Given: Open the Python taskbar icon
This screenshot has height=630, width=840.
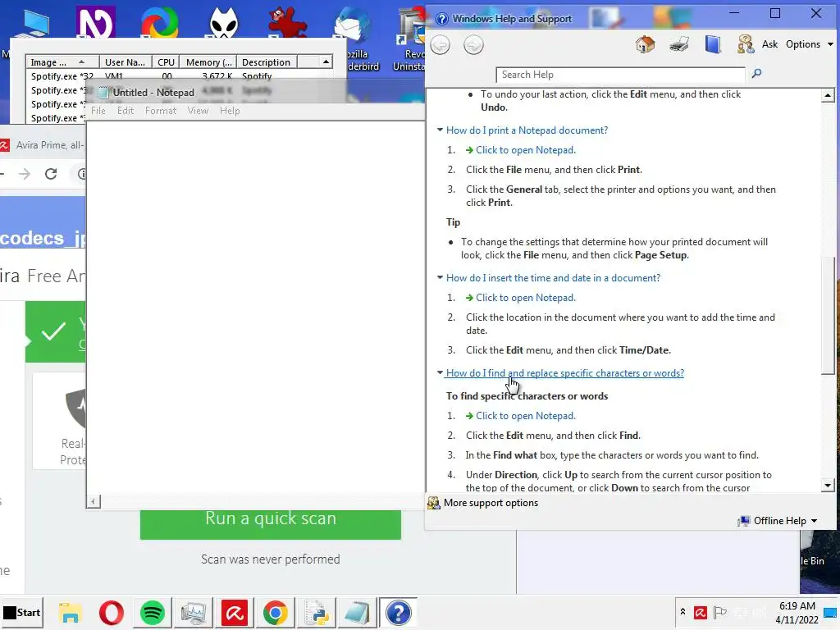Looking at the screenshot, I should click(x=317, y=612).
